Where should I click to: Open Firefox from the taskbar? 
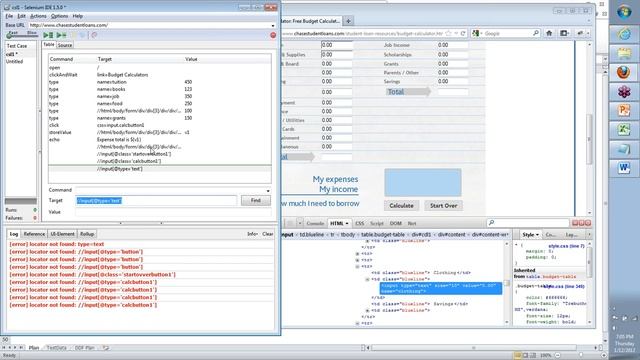(624, 73)
